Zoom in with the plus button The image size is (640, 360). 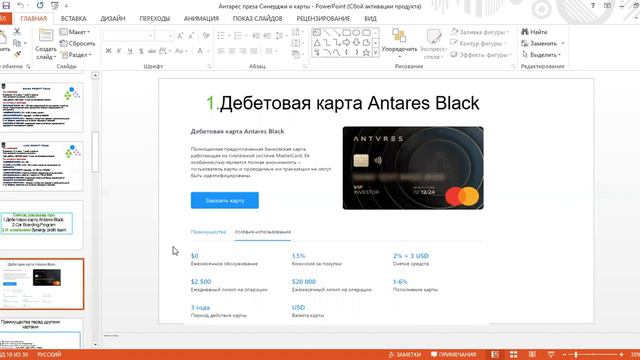(x=621, y=355)
